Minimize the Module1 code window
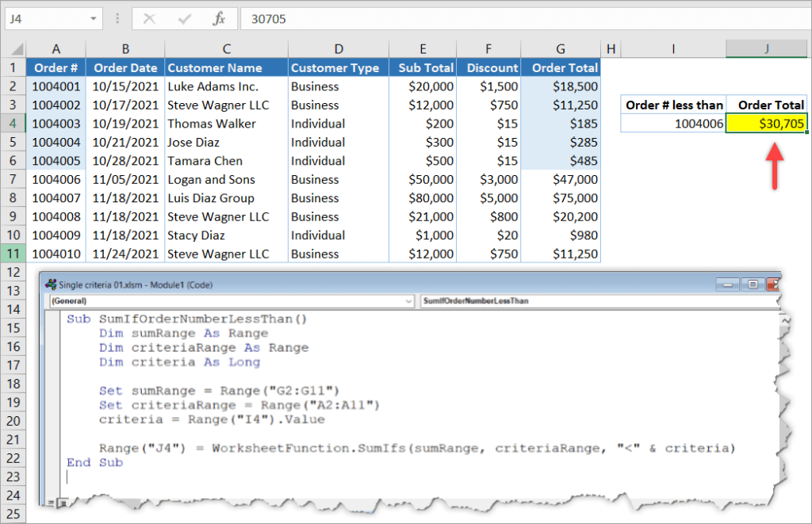This screenshot has height=524, width=812. (x=728, y=285)
